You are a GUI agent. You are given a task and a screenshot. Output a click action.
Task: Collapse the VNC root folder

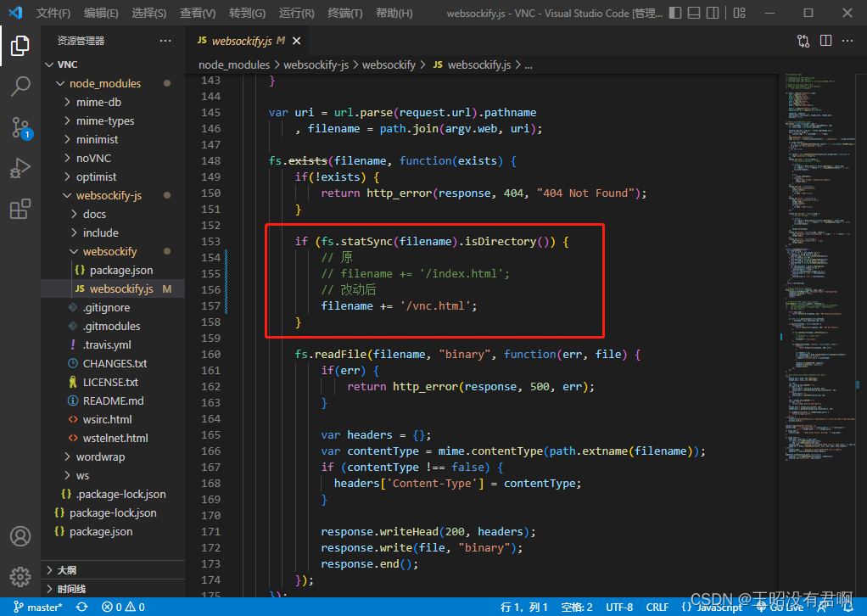click(x=113, y=64)
